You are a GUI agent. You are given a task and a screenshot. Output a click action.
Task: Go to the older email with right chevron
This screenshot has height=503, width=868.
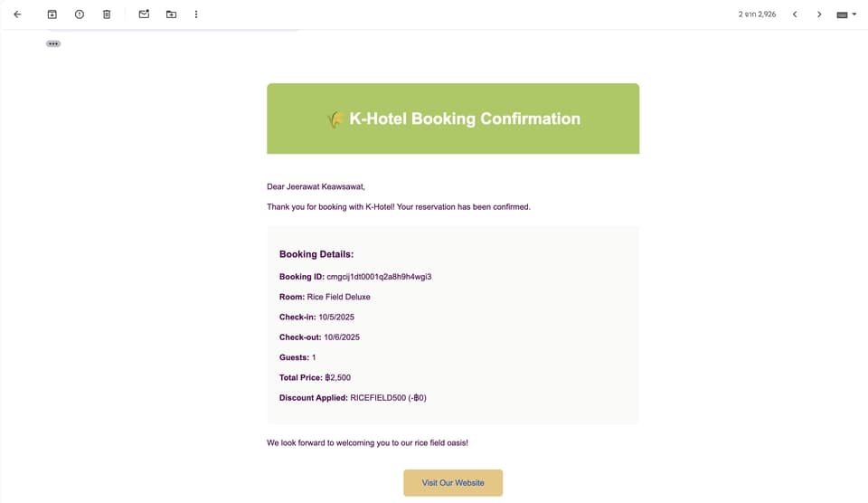point(819,14)
